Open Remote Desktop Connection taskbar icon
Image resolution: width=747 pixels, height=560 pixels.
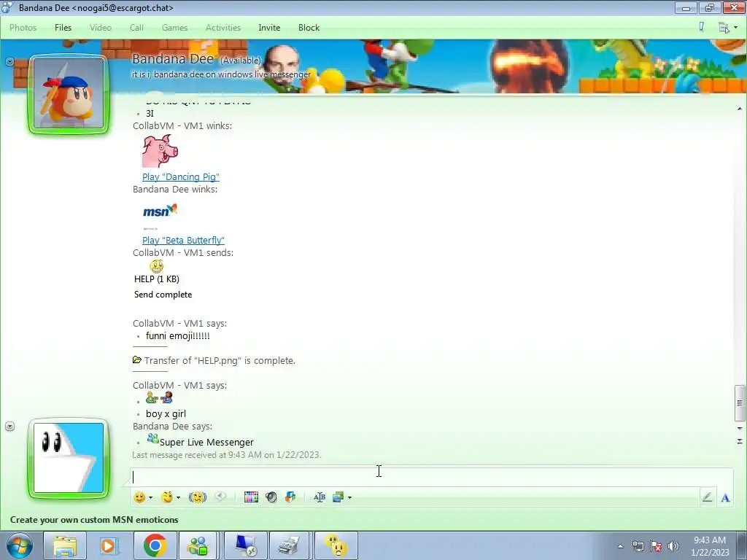245,545
